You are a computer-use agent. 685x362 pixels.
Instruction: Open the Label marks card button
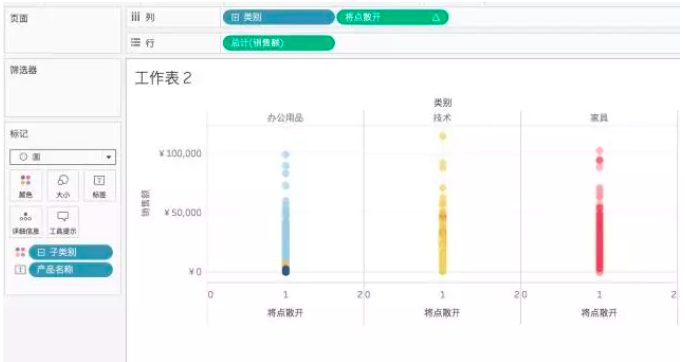100,186
